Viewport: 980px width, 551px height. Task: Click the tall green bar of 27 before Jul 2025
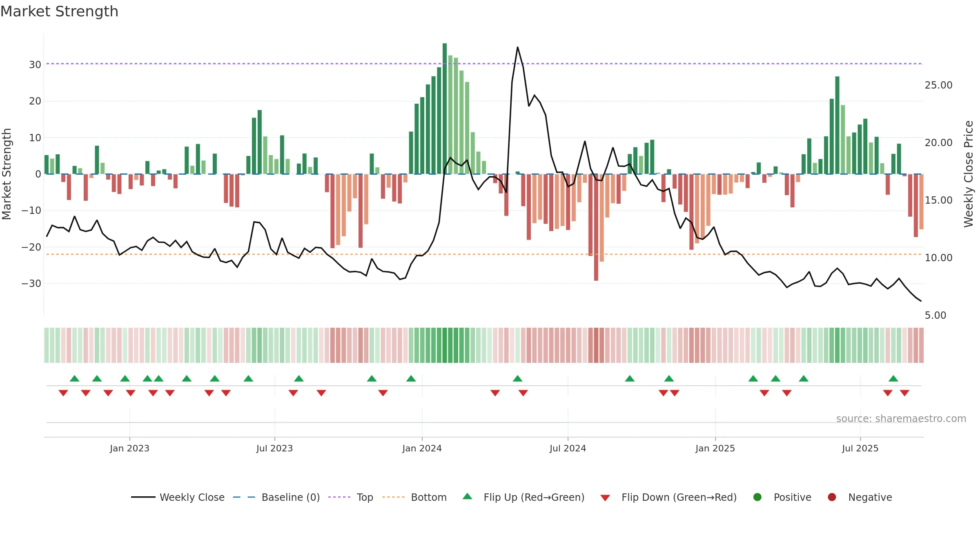pyautogui.click(x=837, y=125)
